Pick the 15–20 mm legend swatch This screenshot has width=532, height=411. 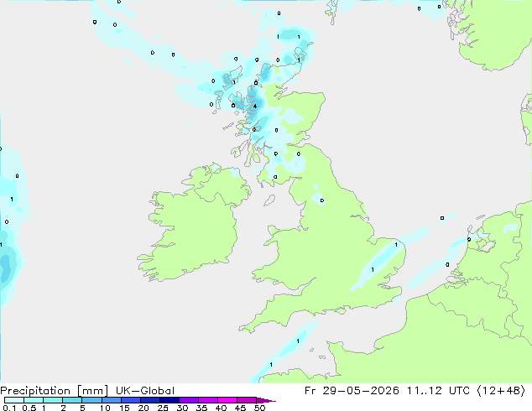tap(131, 400)
